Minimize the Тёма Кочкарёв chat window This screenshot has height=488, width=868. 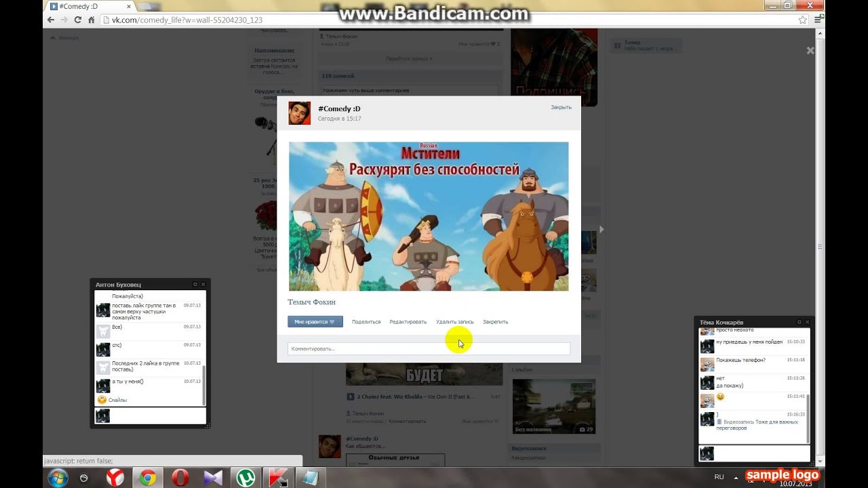(x=800, y=322)
